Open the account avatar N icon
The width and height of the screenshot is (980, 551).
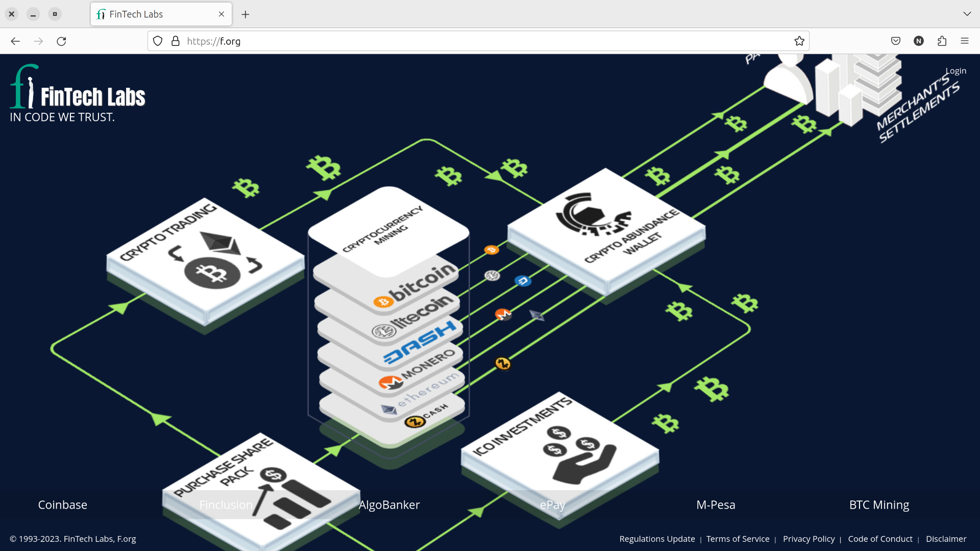coord(919,41)
